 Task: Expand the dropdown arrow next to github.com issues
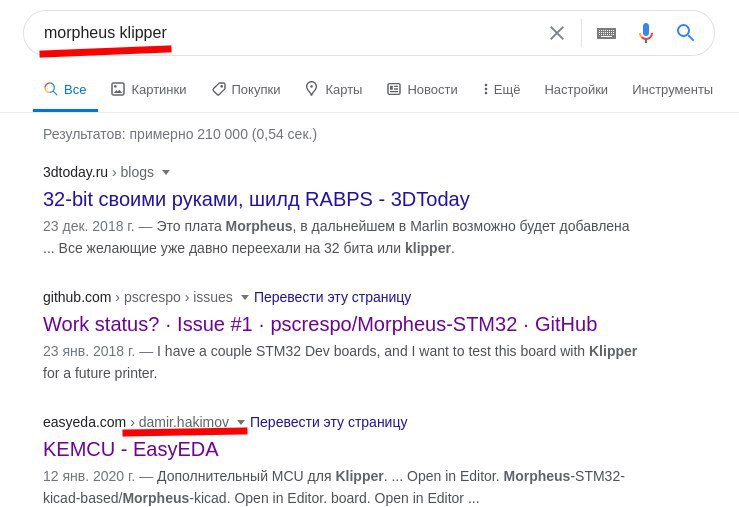(x=245, y=297)
